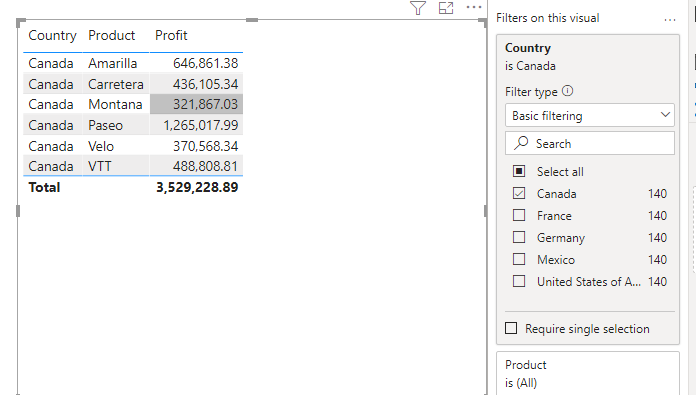Viewport: 696px width, 395px height.
Task: Click profit value 488,808.81
Action: click(x=206, y=166)
